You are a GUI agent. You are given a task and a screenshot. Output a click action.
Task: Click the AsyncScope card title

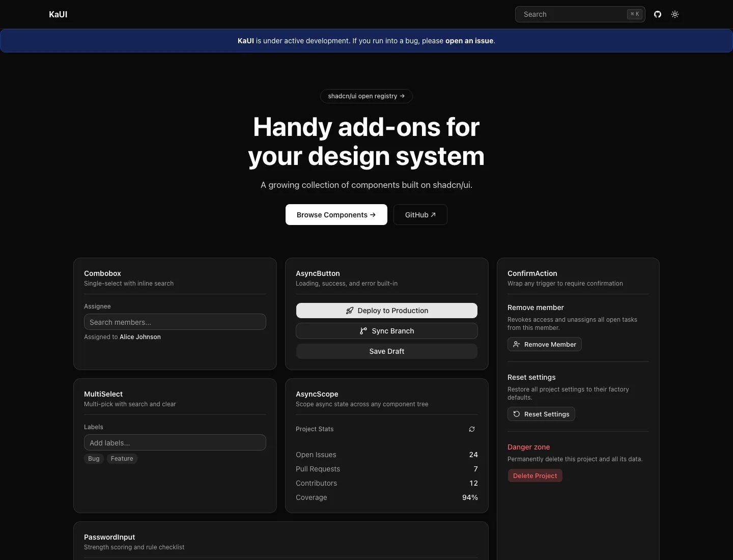tap(317, 394)
